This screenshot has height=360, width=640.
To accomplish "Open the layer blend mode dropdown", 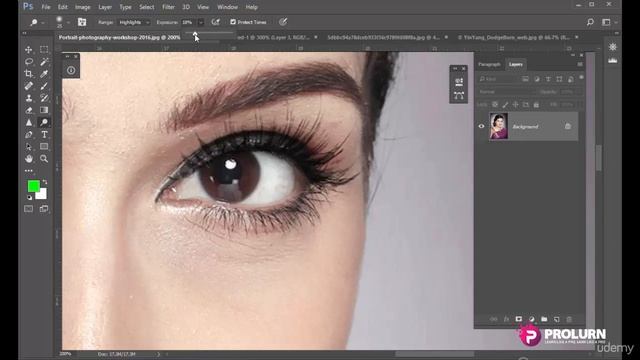I will 505,92.
